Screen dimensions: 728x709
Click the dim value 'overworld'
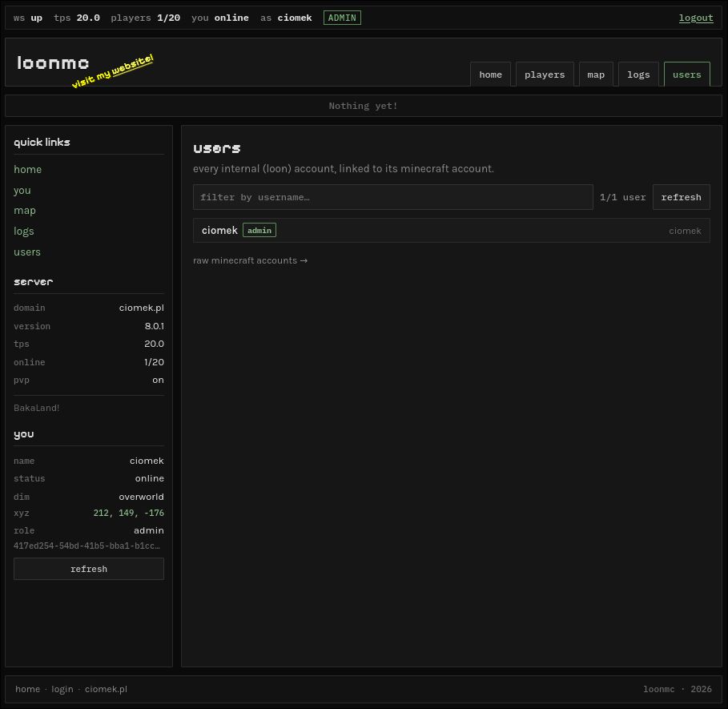point(141,497)
